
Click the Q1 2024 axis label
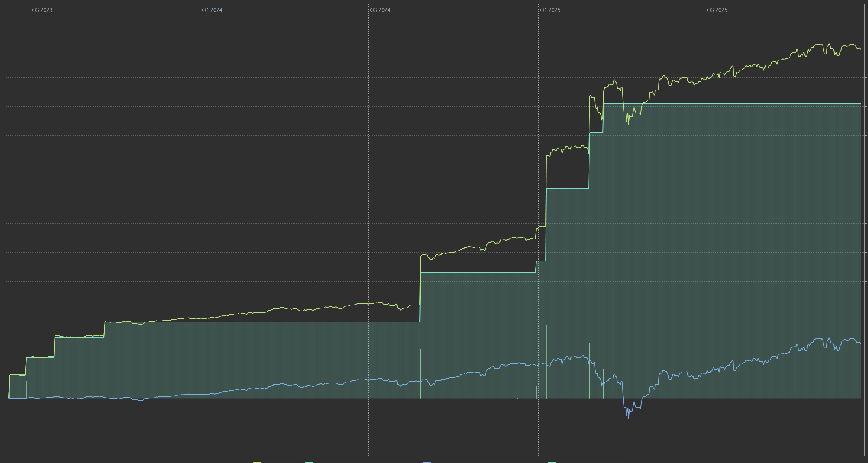coord(212,10)
